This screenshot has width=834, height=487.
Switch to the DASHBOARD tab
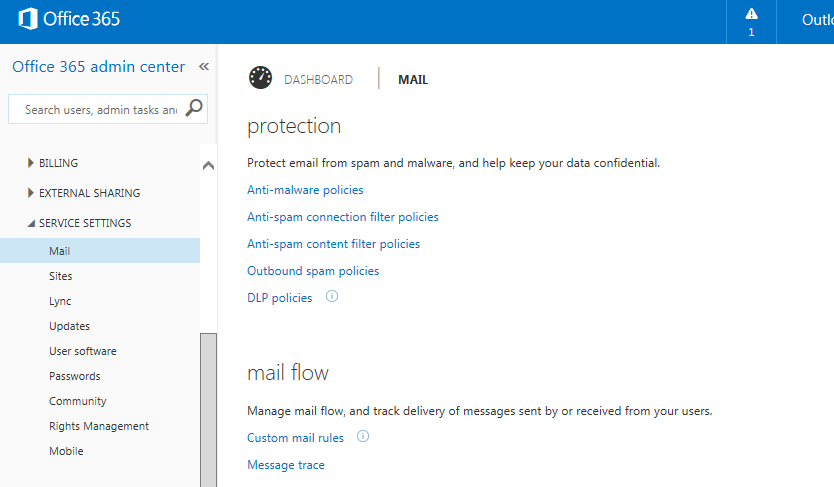tap(318, 80)
